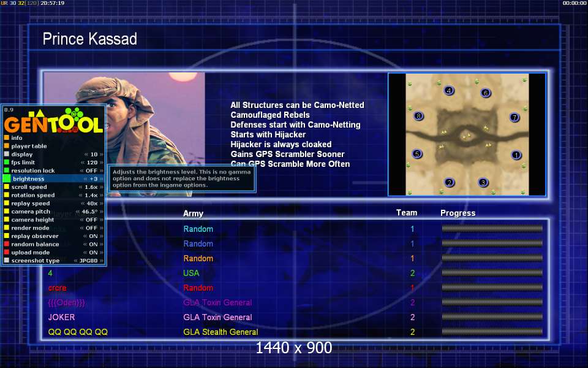
Task: Select start position 7 on the map
Action: [x=514, y=118]
